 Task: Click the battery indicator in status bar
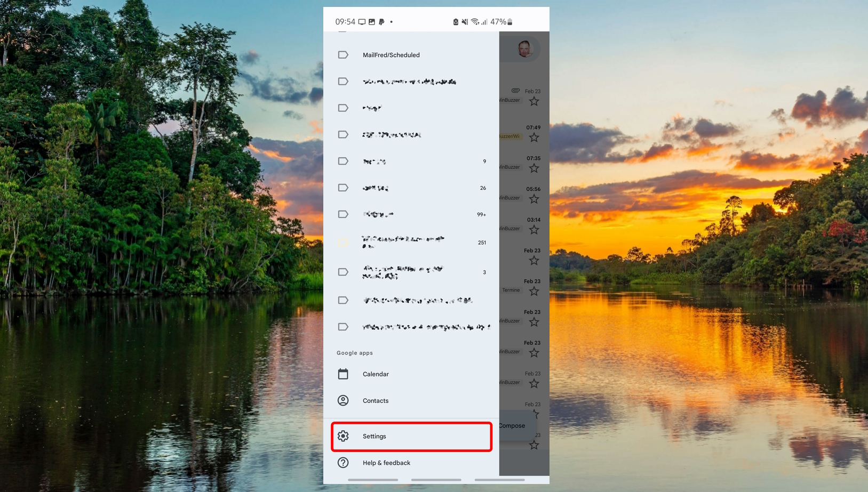point(510,22)
